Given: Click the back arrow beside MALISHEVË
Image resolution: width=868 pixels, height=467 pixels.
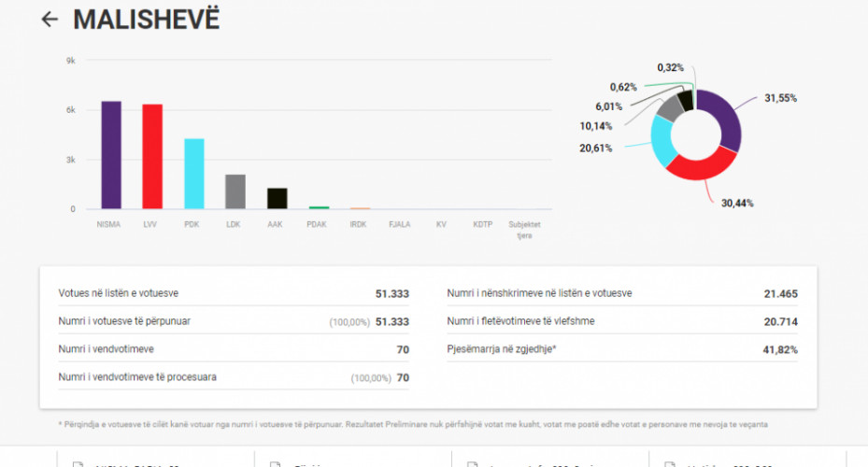Looking at the screenshot, I should (50, 20).
